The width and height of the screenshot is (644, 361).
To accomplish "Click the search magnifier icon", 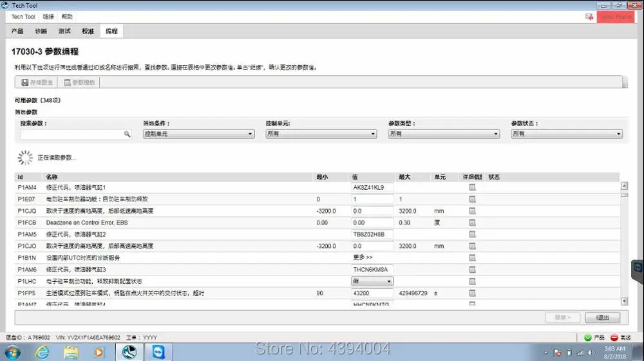I will click(127, 134).
